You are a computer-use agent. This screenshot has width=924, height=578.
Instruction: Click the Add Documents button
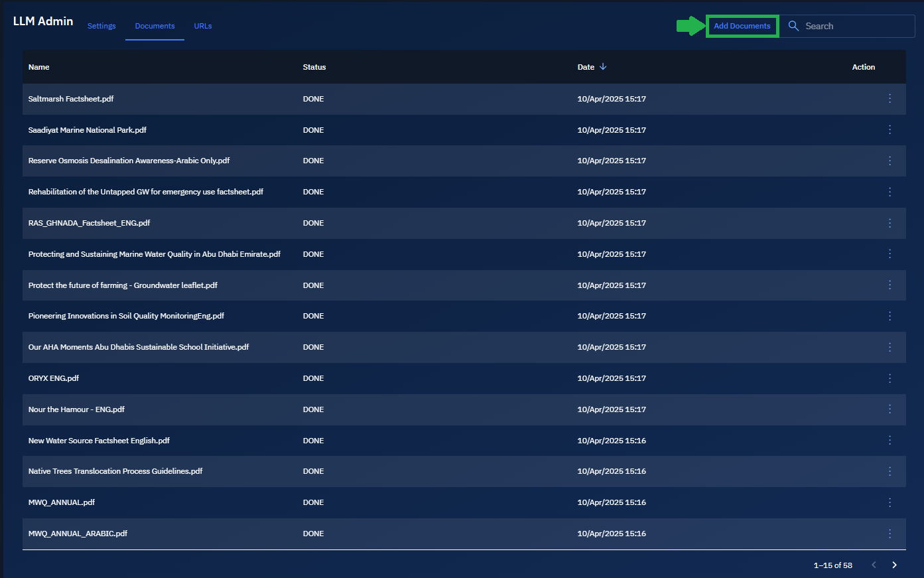(742, 26)
